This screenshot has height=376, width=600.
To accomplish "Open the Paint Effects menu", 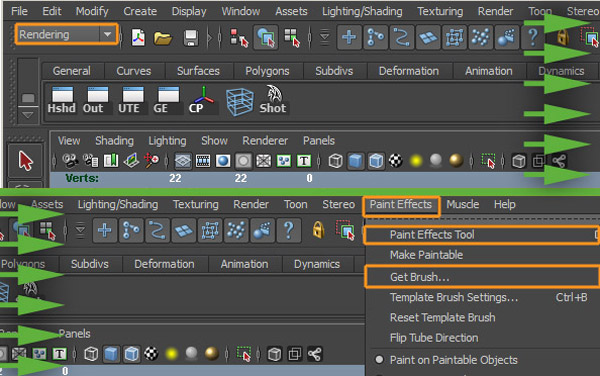I will (x=401, y=205).
